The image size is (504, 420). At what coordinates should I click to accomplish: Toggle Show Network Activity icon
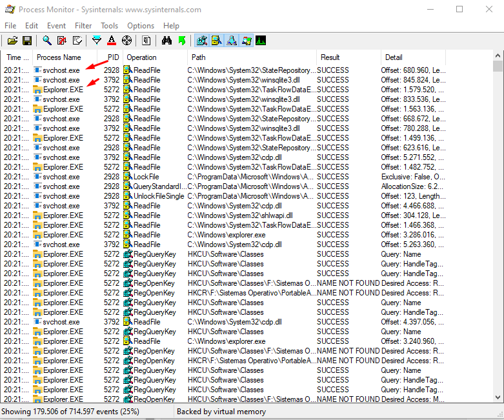(x=232, y=41)
